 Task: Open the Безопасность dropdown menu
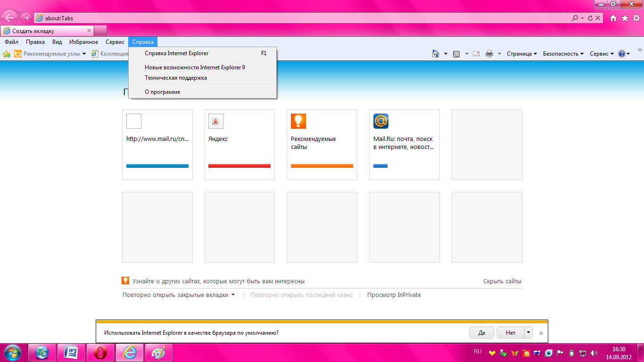tap(563, 54)
